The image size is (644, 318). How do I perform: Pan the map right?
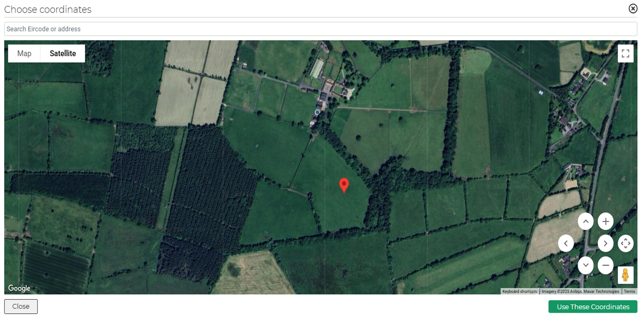605,243
